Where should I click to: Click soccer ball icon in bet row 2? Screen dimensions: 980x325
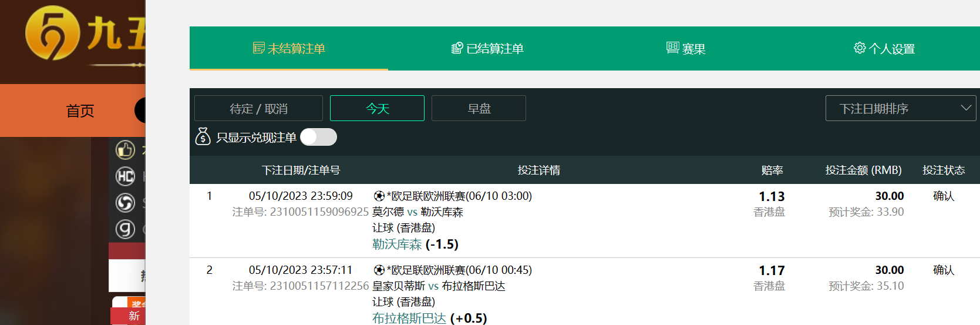379,270
